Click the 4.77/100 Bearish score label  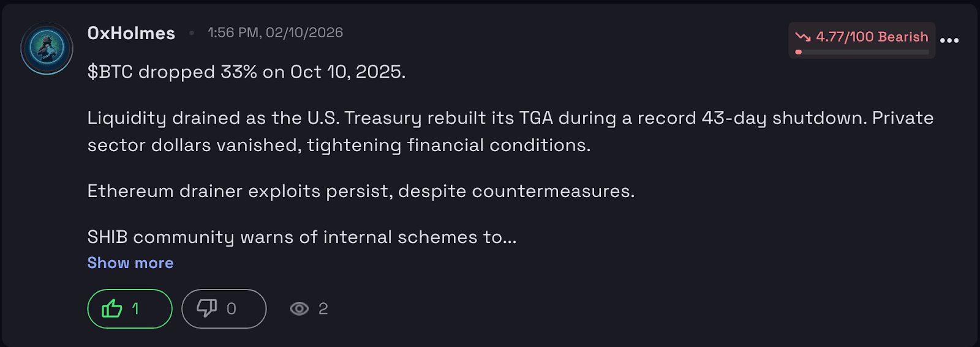click(x=872, y=37)
